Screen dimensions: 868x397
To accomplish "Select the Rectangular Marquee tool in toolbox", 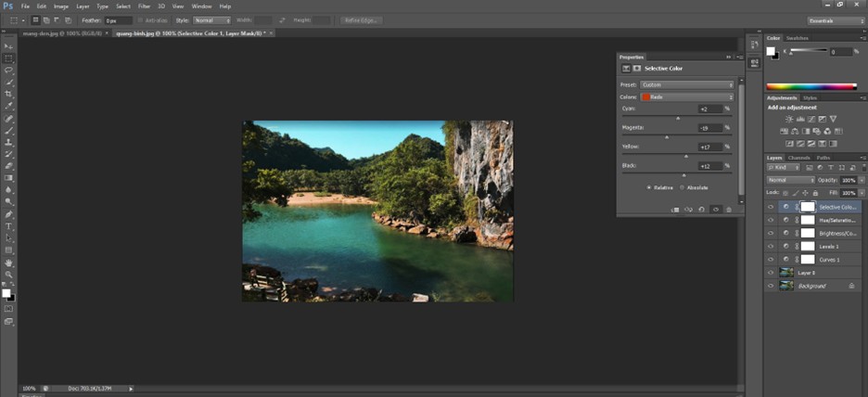I will click(9, 58).
